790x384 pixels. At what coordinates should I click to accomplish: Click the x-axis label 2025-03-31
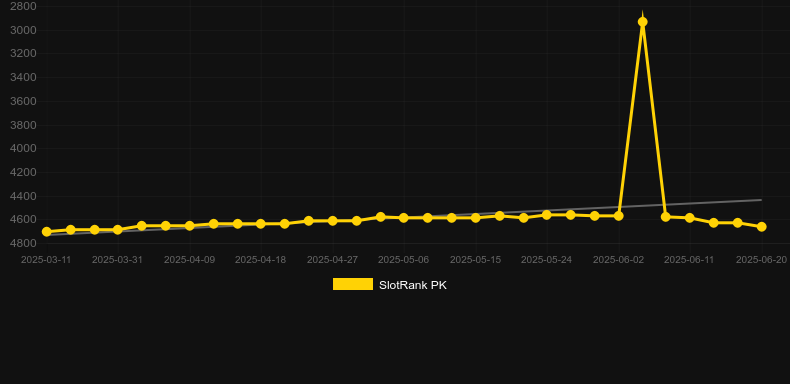click(x=117, y=260)
